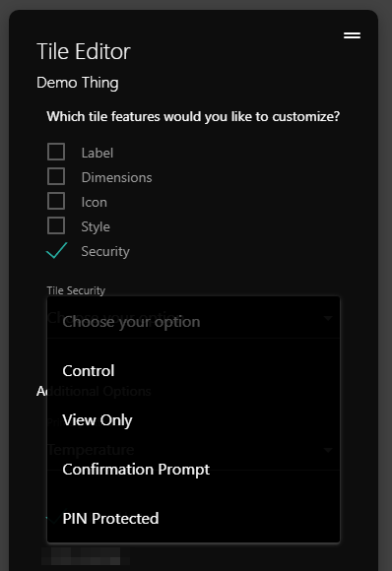The height and width of the screenshot is (571, 392).
Task: Open the hamburger menu icon
Action: click(x=352, y=35)
